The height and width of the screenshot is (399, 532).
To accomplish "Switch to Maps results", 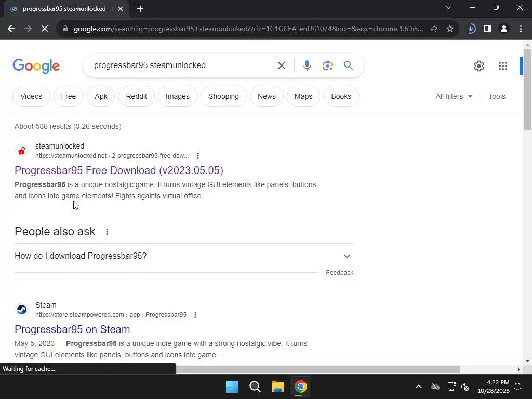I will coord(303,96).
